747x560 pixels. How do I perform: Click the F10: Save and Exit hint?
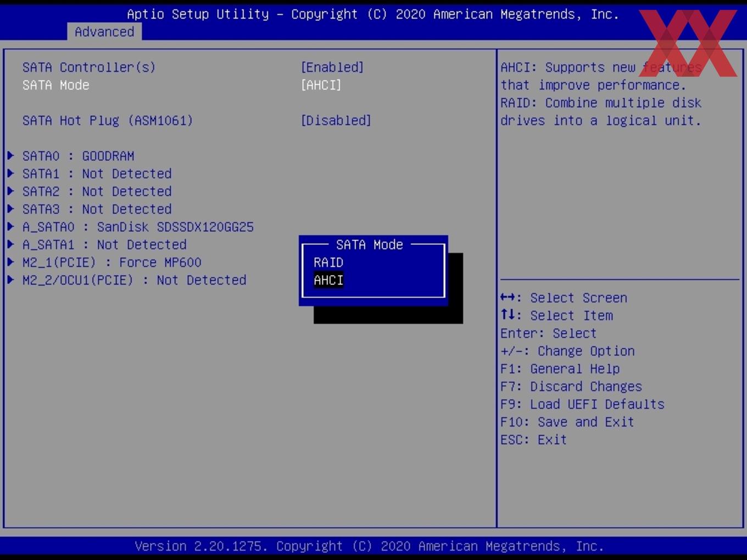[567, 422]
